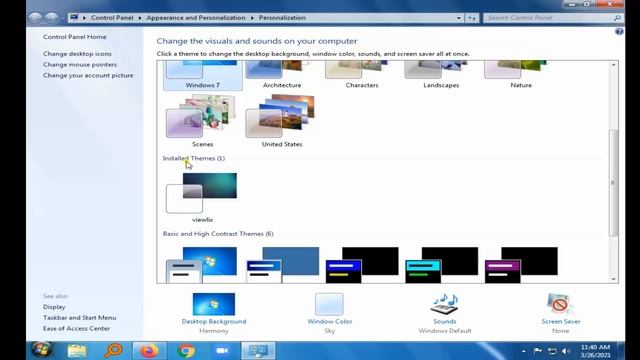
Task: Open Control Panel Home
Action: point(75,37)
